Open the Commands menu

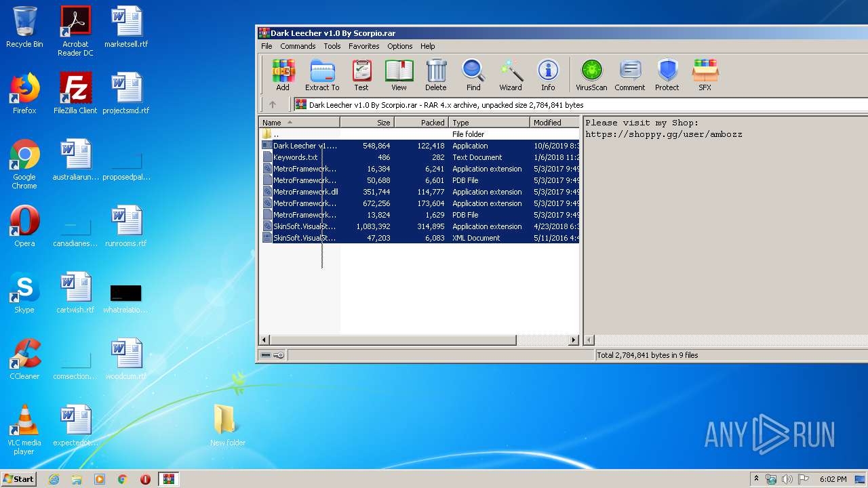click(298, 46)
